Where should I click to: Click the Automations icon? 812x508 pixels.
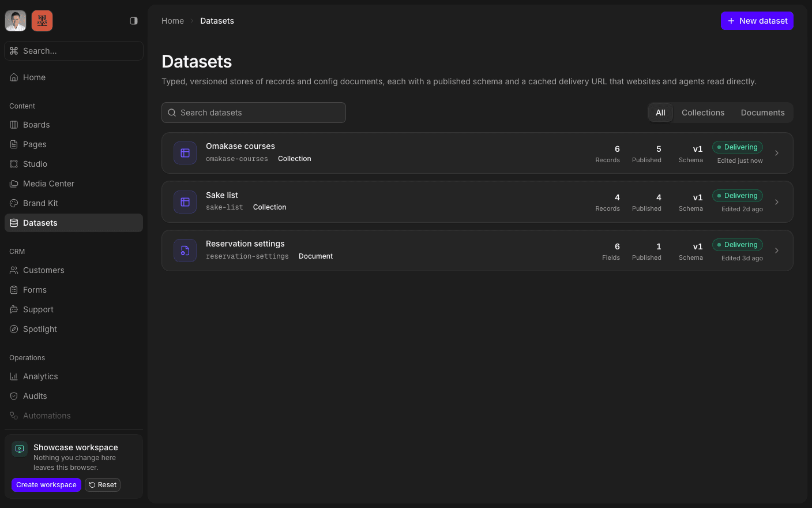(x=14, y=416)
